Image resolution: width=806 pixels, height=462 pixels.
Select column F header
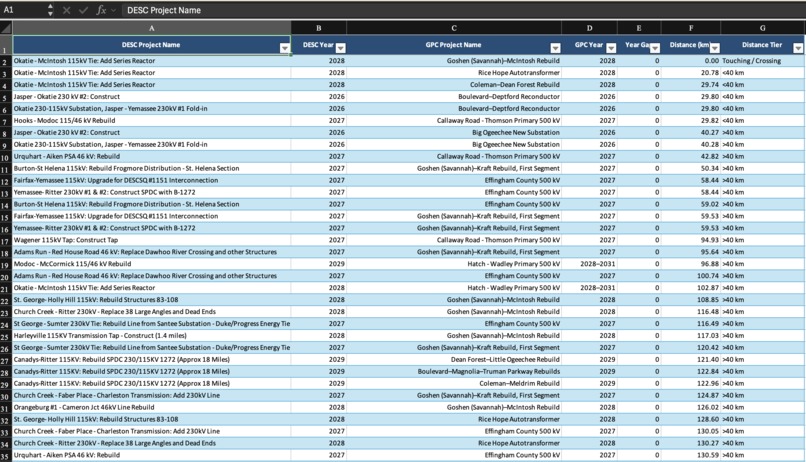(691, 28)
